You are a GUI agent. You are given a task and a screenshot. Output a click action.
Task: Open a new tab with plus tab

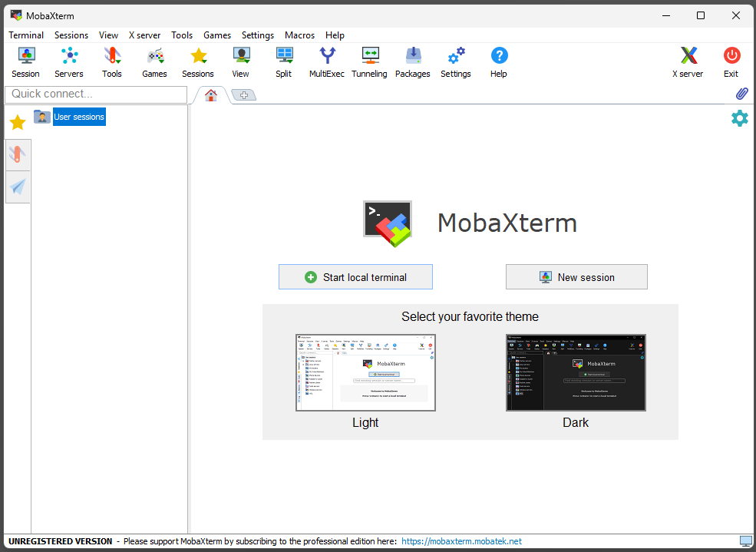[244, 95]
